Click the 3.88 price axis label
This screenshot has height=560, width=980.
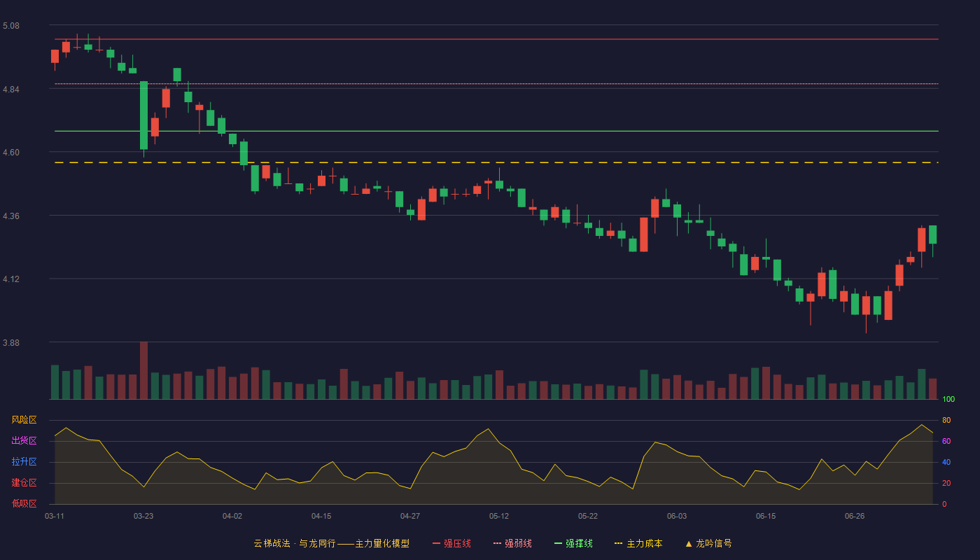point(11,343)
